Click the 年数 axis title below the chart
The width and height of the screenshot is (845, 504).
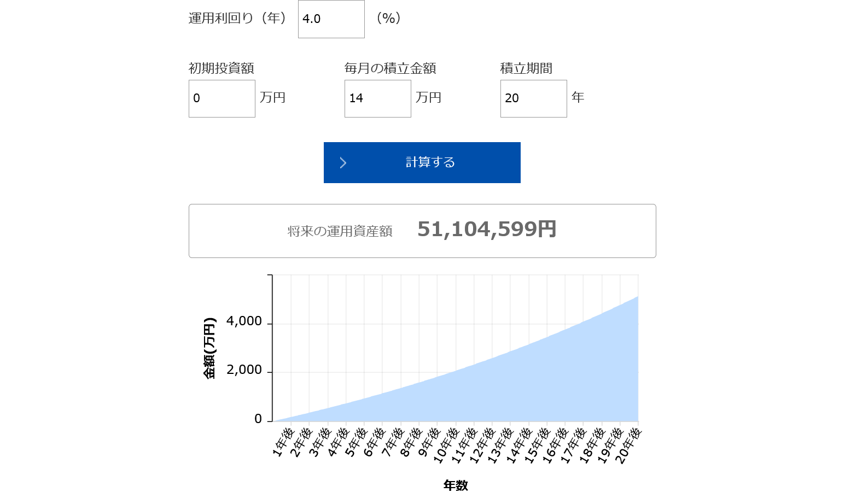455,485
